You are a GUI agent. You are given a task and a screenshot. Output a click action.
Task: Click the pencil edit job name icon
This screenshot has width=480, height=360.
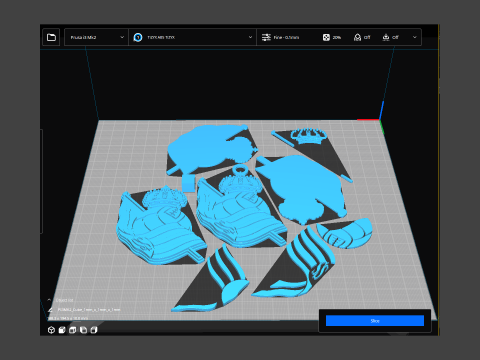pyautogui.click(x=50, y=310)
